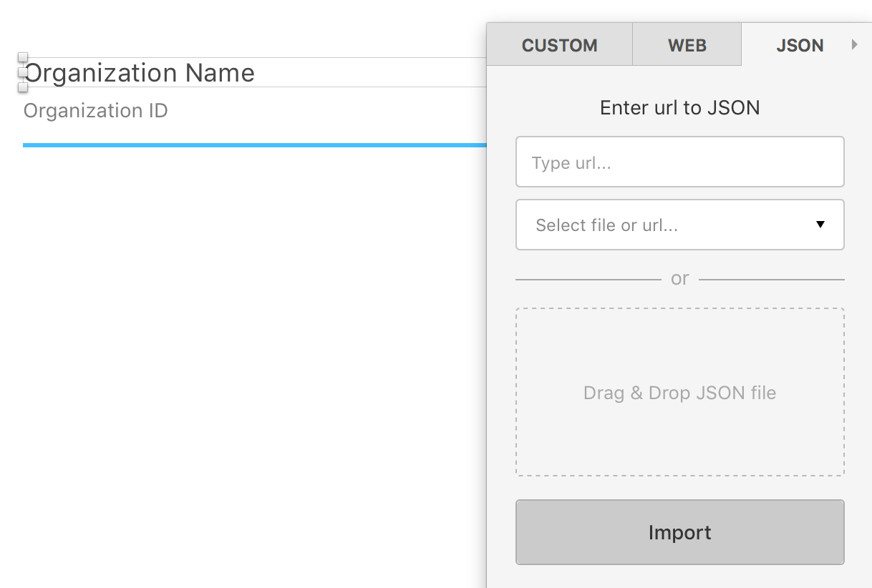
Task: Click the "Enter url to JSON" heading
Action: pos(679,108)
